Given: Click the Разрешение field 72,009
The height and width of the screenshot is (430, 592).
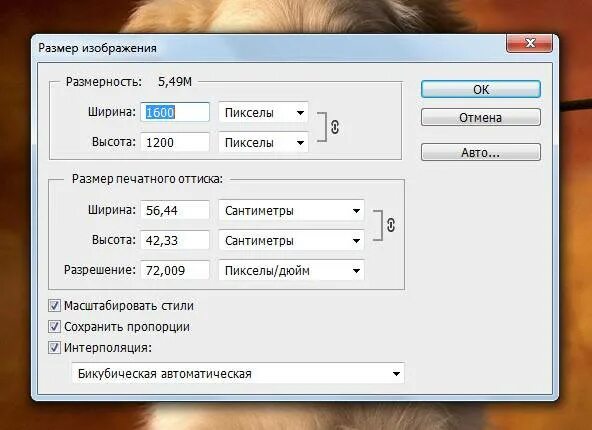Looking at the screenshot, I should point(175,270).
